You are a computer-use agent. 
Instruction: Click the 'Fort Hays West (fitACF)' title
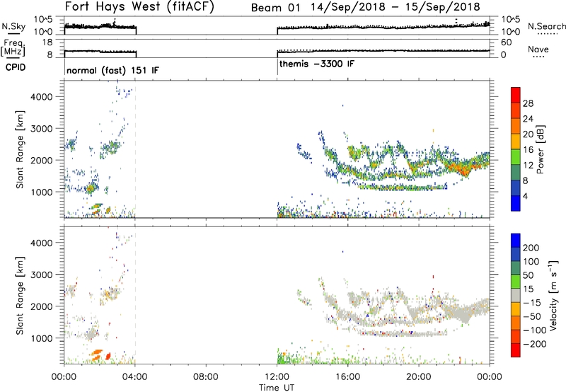tap(139, 7)
